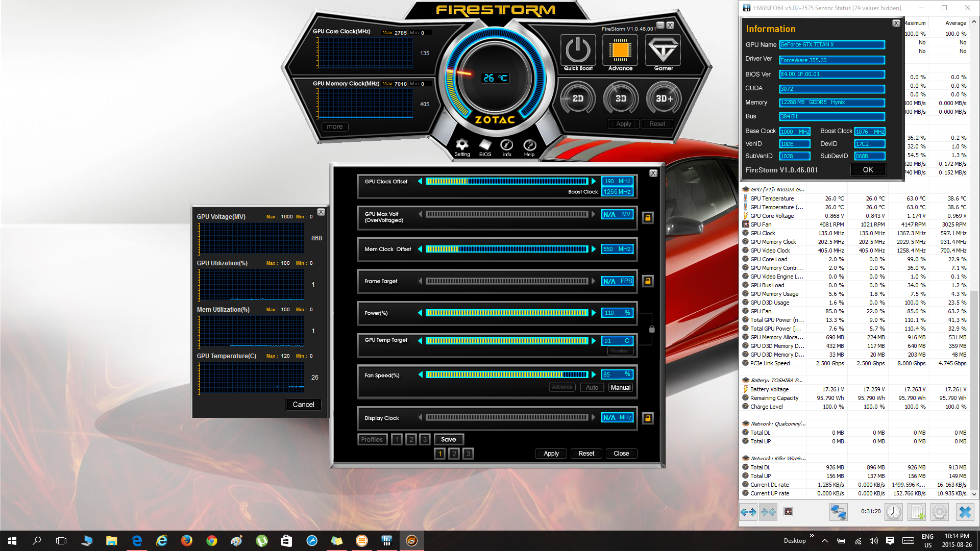Click the more button under memory clock
This screenshot has height=551, width=980.
pos(335,127)
